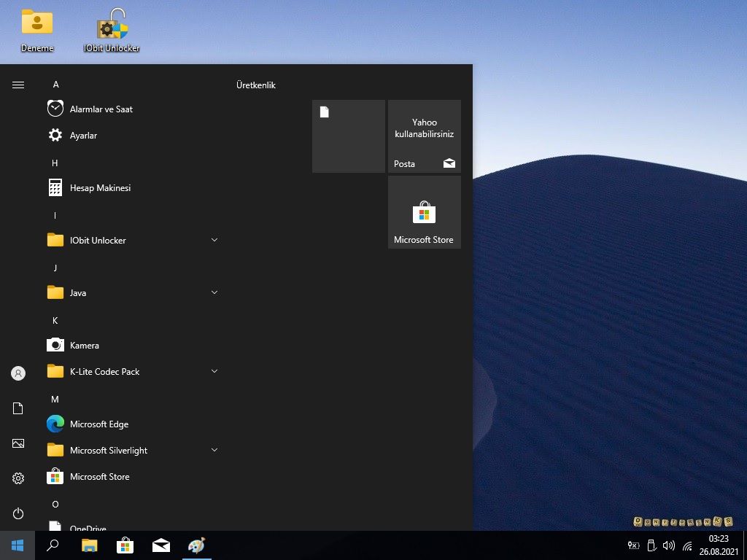Click the Show desktop strip at taskbar end
The image size is (747, 560).
pyautogui.click(x=745, y=545)
